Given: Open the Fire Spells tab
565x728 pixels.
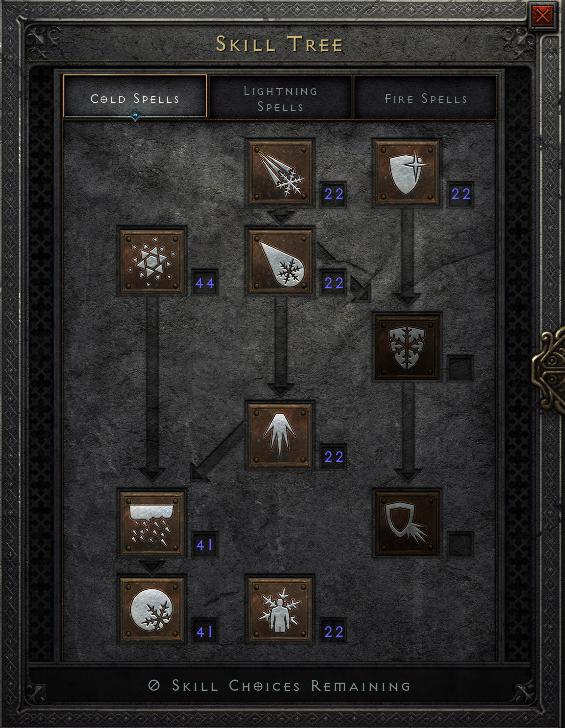Looking at the screenshot, I should pyautogui.click(x=425, y=98).
